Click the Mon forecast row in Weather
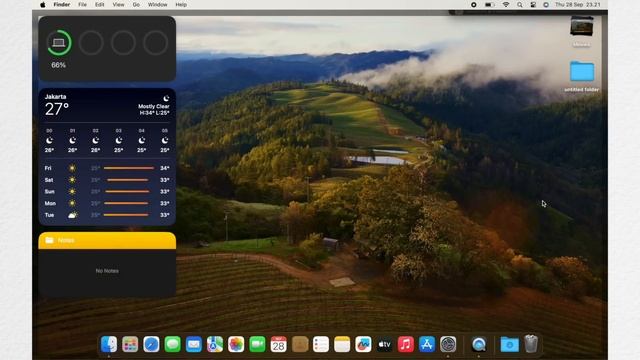 click(x=107, y=203)
